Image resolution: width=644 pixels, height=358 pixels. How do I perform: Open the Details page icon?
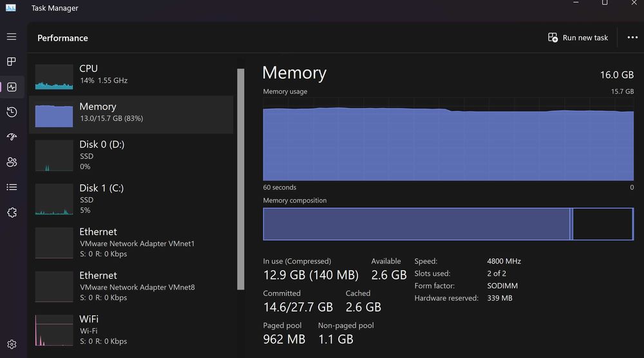(12, 187)
